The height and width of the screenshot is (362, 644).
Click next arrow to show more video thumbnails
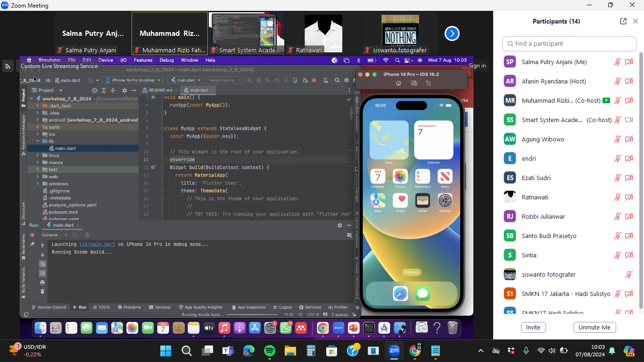pos(452,33)
